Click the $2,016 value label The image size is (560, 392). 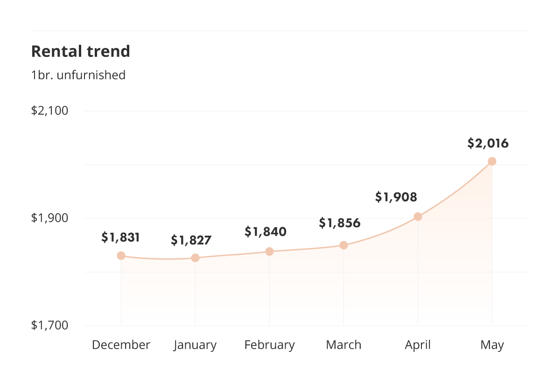(x=488, y=143)
